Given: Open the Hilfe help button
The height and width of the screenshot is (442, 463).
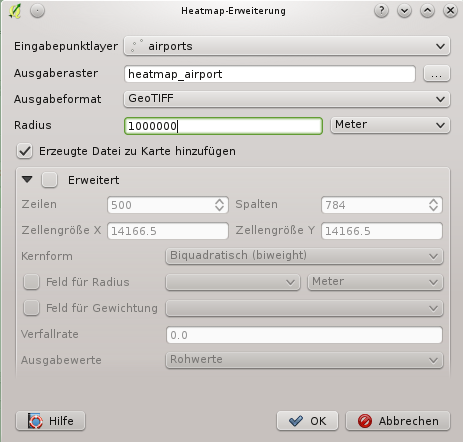Looking at the screenshot, I should pos(50,421).
